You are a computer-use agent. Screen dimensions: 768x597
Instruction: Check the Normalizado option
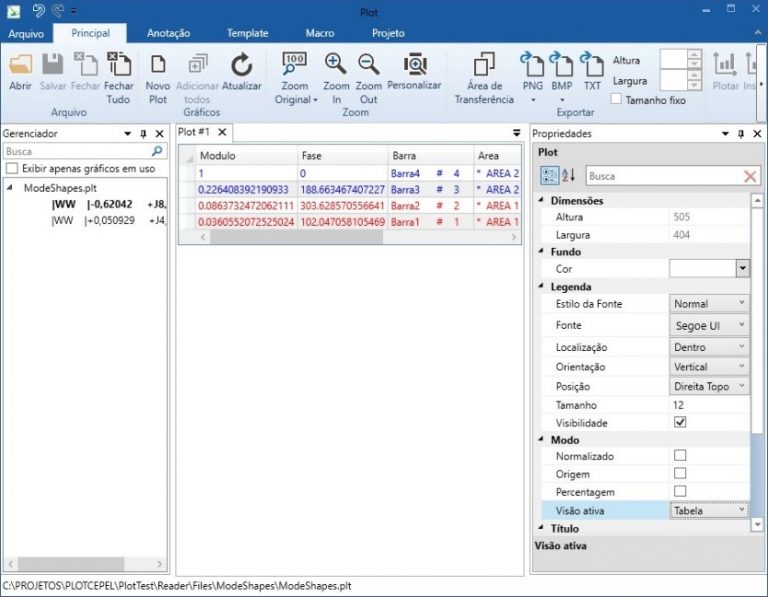pyautogui.click(x=680, y=456)
